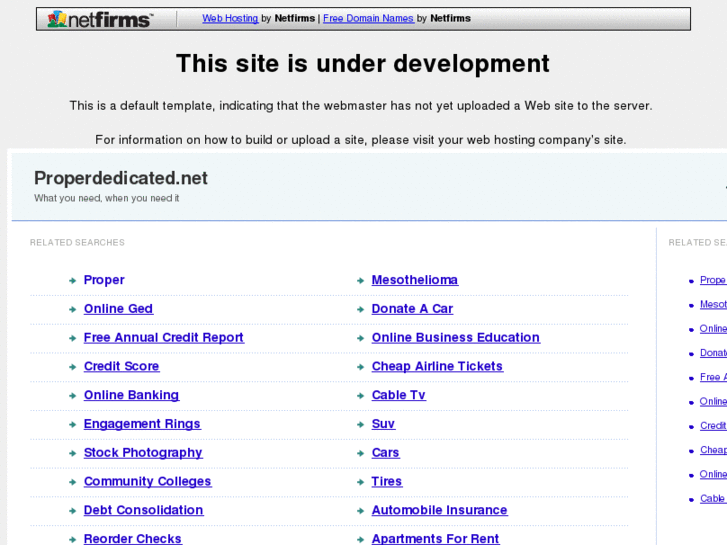This screenshot has height=545, width=727.
Task: Click arrow icon beside Cheap Airline Tickets
Action: click(360, 367)
